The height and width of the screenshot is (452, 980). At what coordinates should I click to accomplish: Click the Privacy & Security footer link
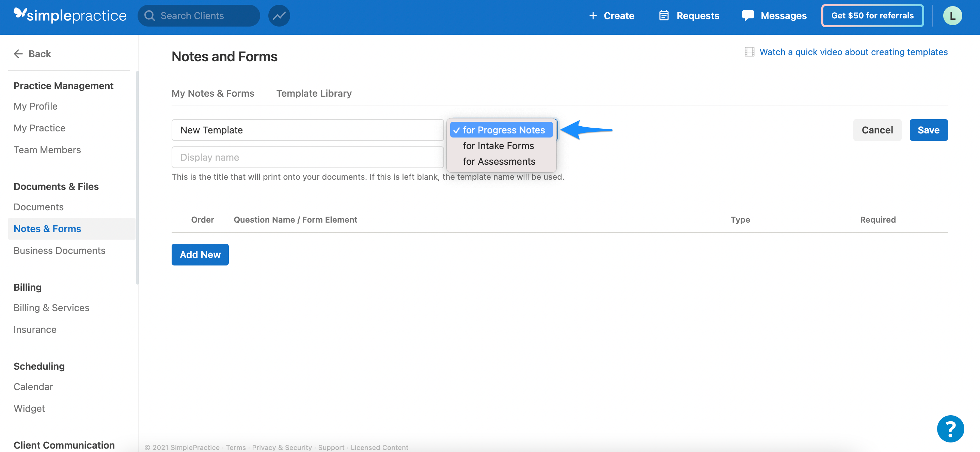click(282, 448)
